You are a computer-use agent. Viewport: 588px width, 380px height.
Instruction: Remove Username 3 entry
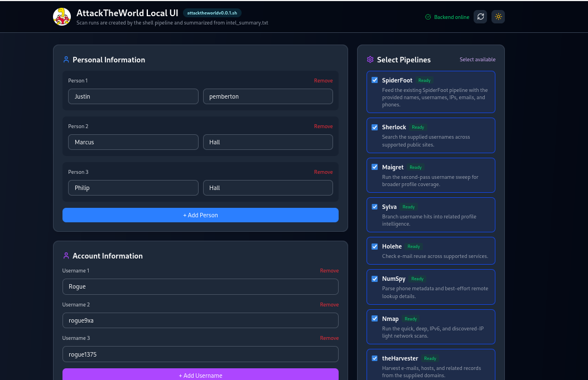click(x=329, y=338)
